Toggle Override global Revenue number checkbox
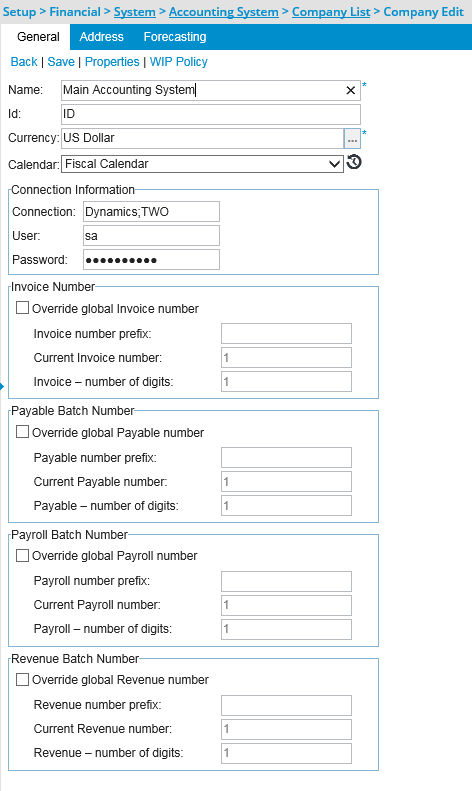 click(x=22, y=680)
